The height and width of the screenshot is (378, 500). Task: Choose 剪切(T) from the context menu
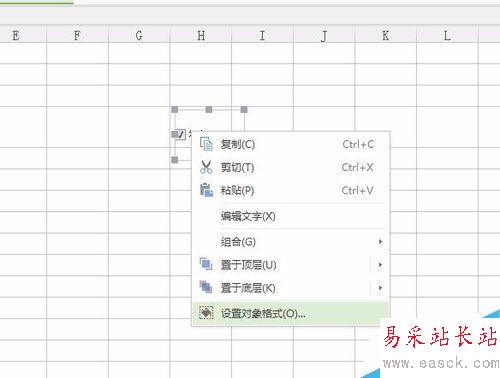pos(291,167)
